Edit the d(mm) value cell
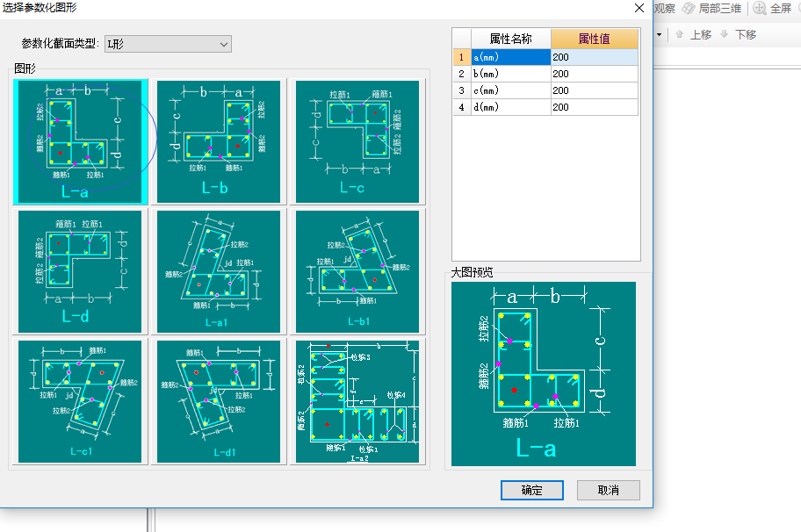The width and height of the screenshot is (801, 532). [594, 107]
